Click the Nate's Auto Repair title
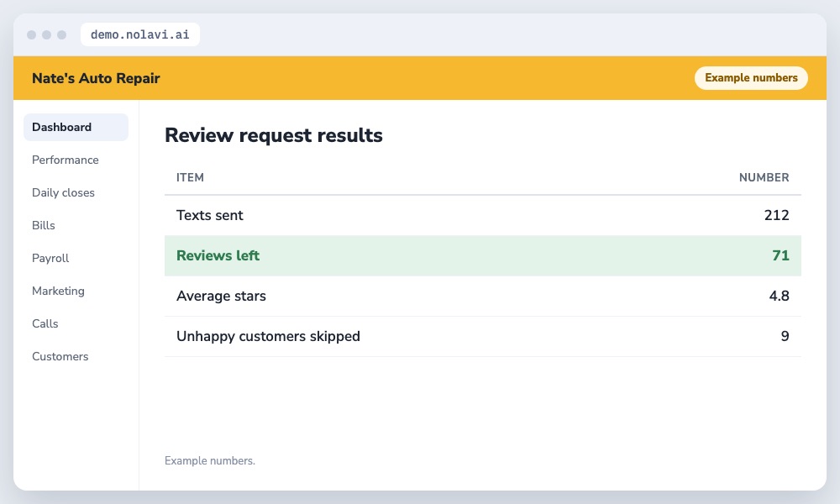 pos(96,78)
